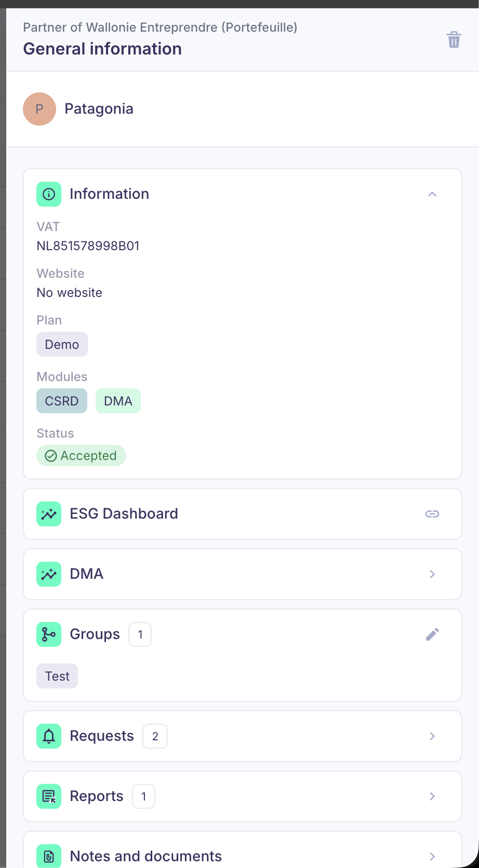
Task: Edit groups with the pencil icon
Action: [x=432, y=634]
